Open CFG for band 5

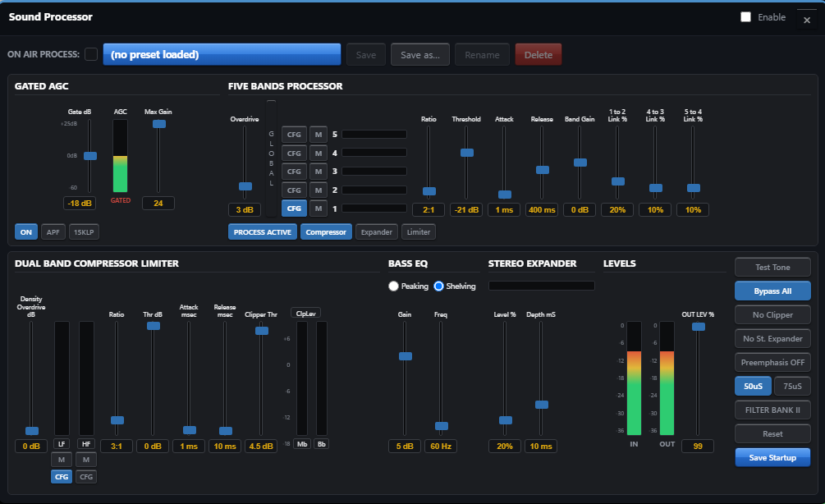tap(294, 135)
